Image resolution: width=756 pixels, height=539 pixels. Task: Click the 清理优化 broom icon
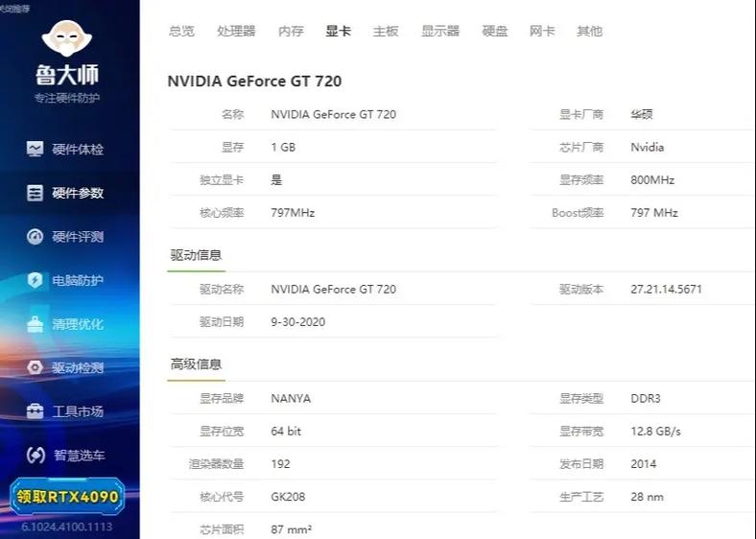35,324
